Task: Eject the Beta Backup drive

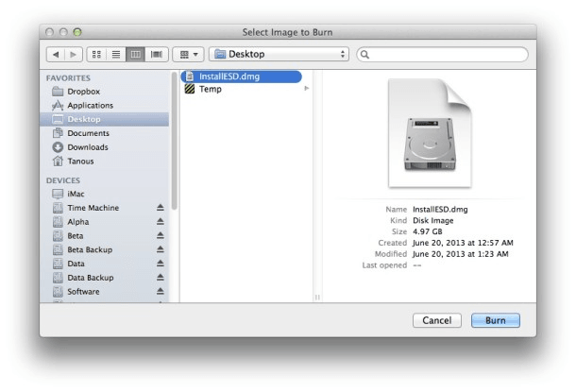Action: click(161, 249)
